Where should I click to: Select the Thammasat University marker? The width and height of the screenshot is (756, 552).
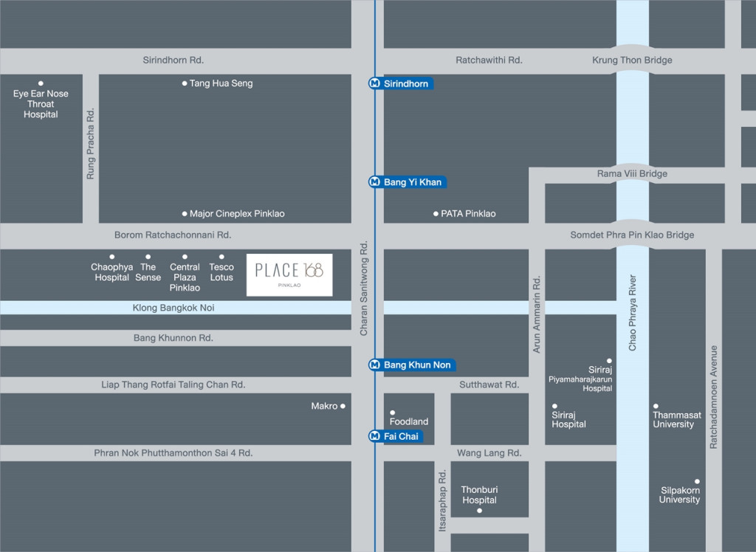click(656, 405)
